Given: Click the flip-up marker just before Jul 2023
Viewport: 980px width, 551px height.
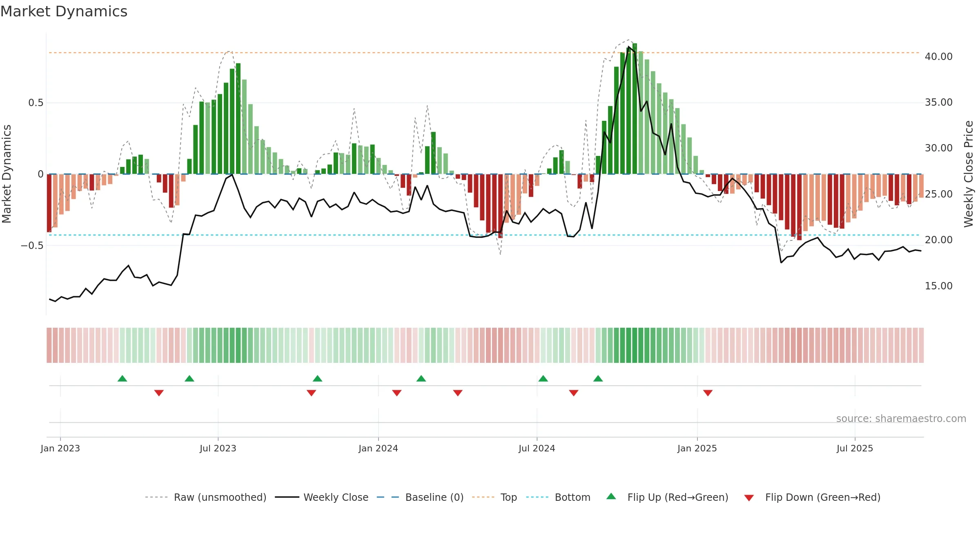Looking at the screenshot, I should point(189,378).
